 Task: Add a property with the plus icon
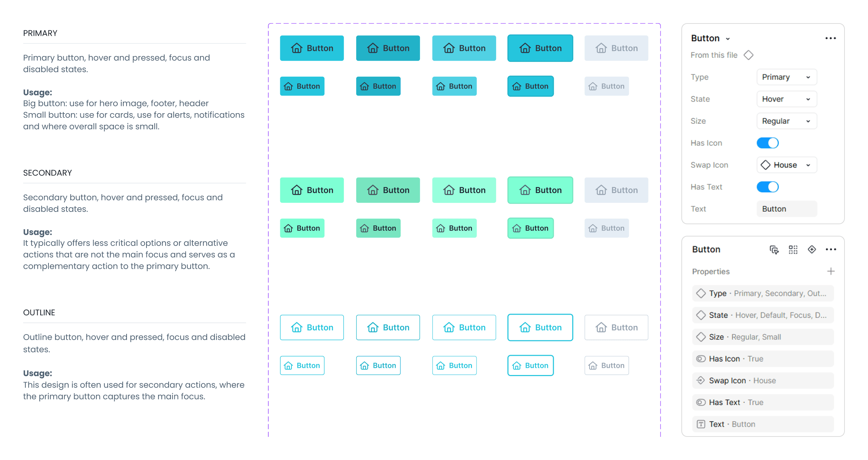coord(831,271)
